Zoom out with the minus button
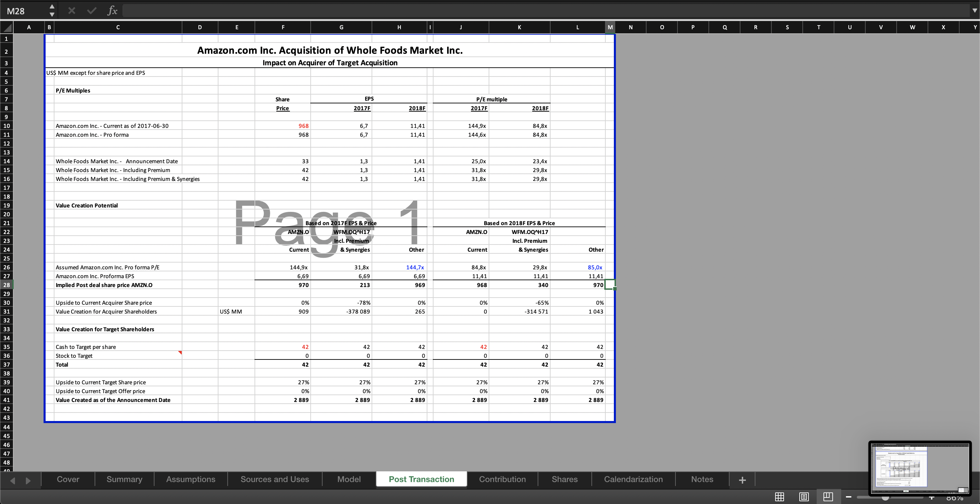This screenshot has width=980, height=504. (x=848, y=497)
